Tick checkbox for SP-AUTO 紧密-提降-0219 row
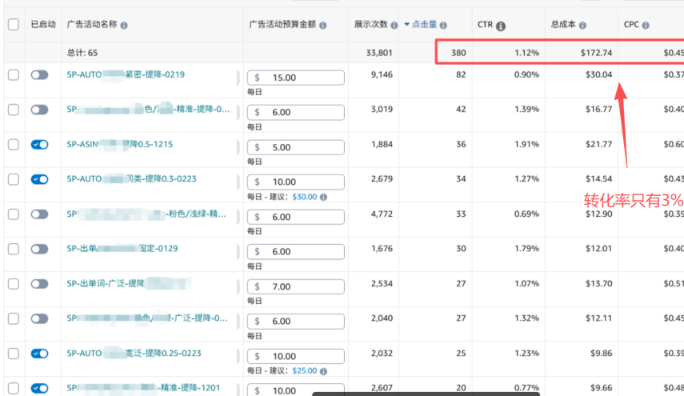 14,75
